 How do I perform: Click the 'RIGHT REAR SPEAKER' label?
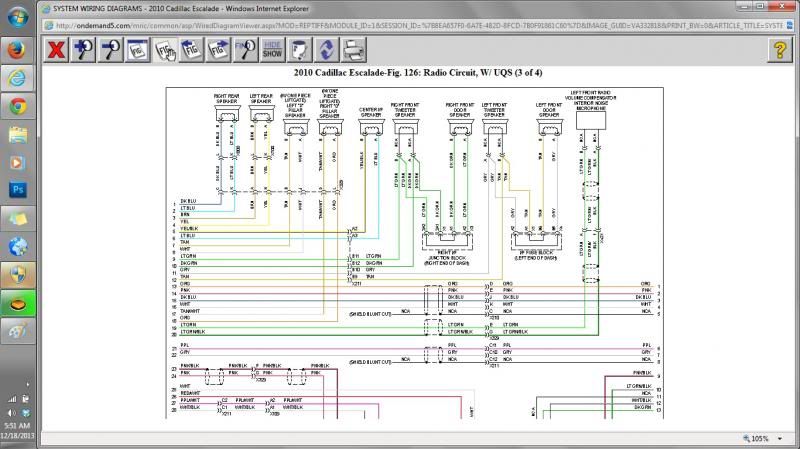click(x=226, y=98)
